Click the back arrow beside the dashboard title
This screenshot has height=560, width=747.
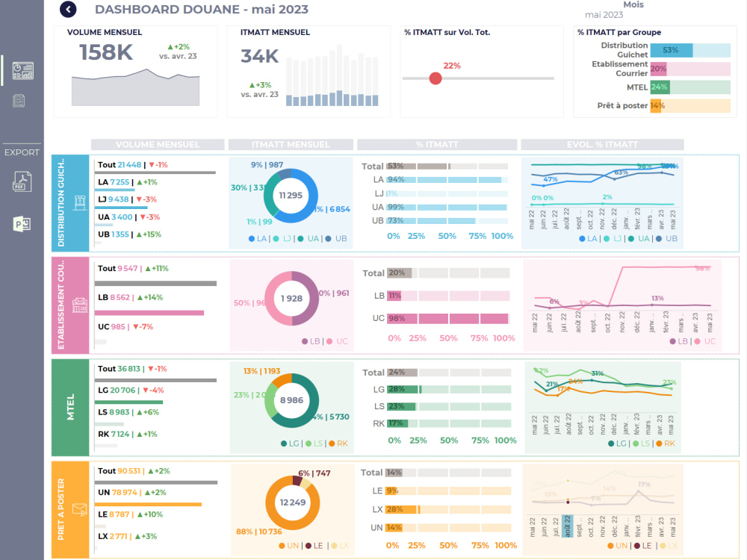pos(68,10)
